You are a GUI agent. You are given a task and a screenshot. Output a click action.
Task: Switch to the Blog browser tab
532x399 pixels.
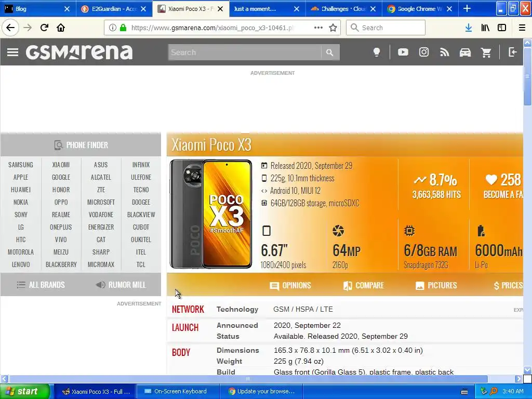pyautogui.click(x=34, y=9)
